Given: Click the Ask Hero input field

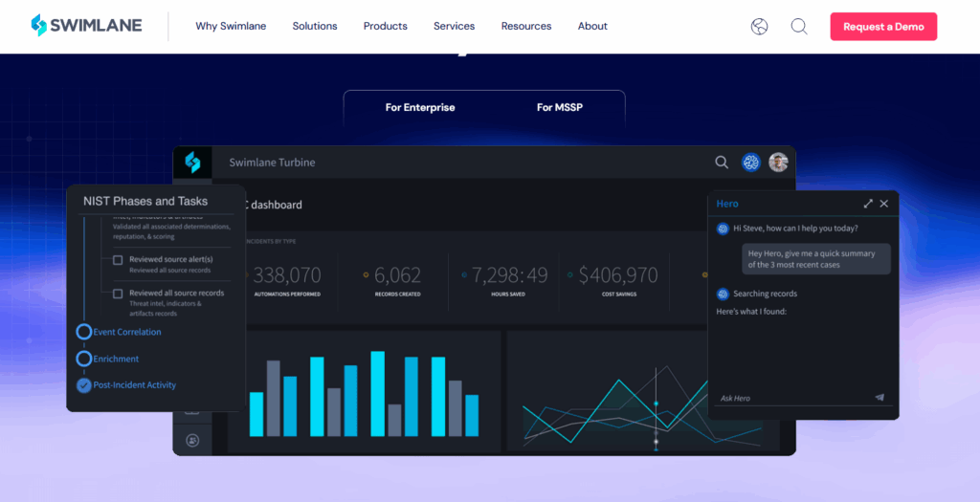Looking at the screenshot, I should (x=790, y=398).
